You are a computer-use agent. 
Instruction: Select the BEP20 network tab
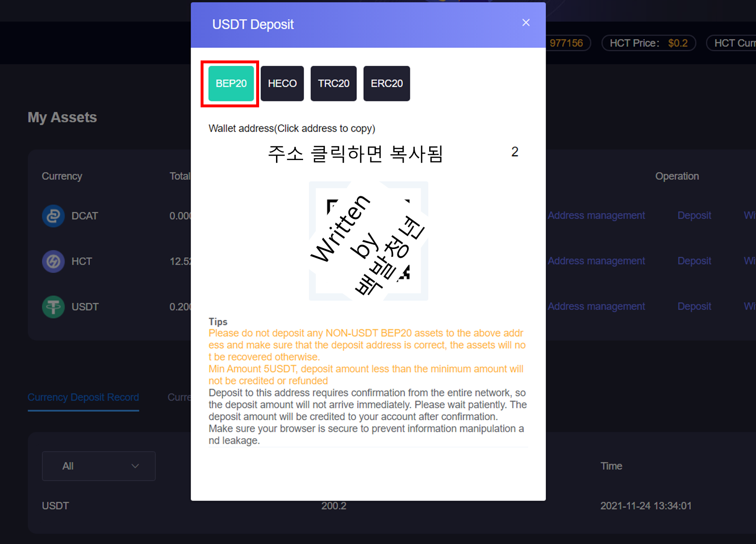pos(231,84)
